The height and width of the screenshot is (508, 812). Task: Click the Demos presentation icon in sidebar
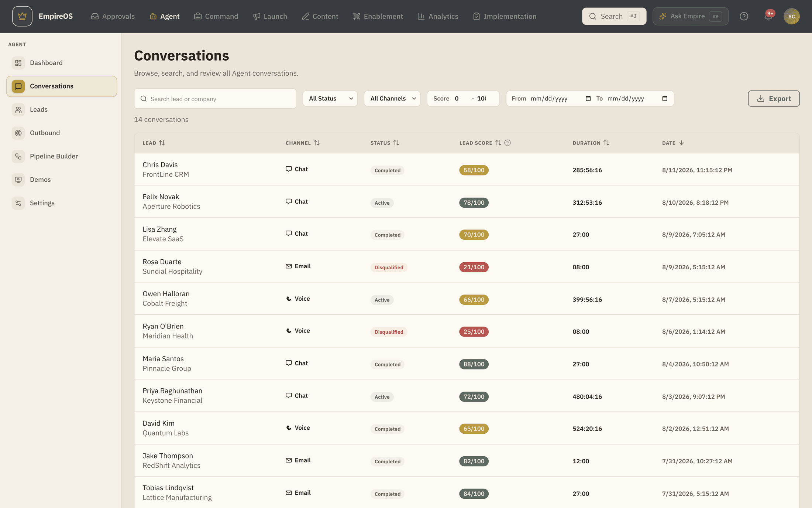pos(18,180)
